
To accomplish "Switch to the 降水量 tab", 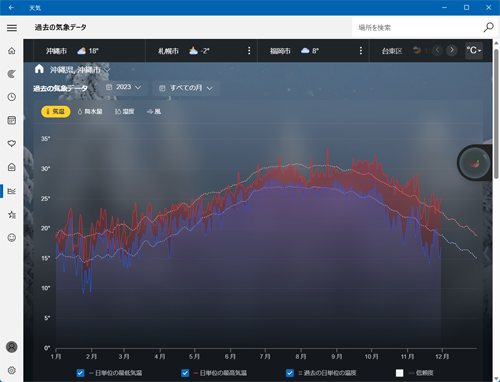I will [90, 112].
